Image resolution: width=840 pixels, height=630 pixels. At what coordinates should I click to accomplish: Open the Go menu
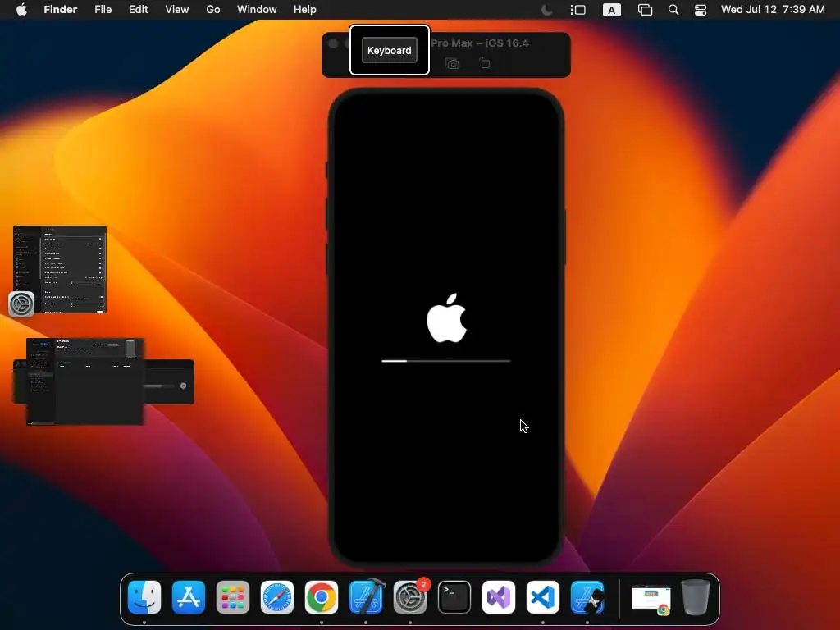213,10
